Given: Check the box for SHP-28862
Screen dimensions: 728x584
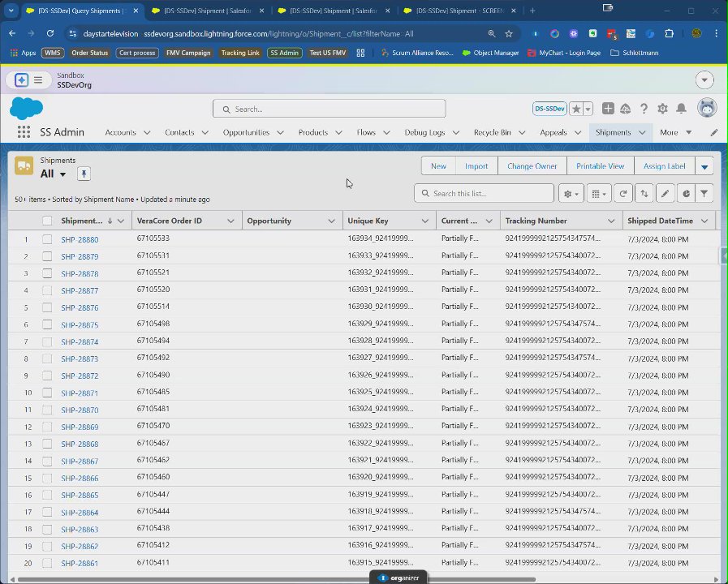Looking at the screenshot, I should click(47, 547).
